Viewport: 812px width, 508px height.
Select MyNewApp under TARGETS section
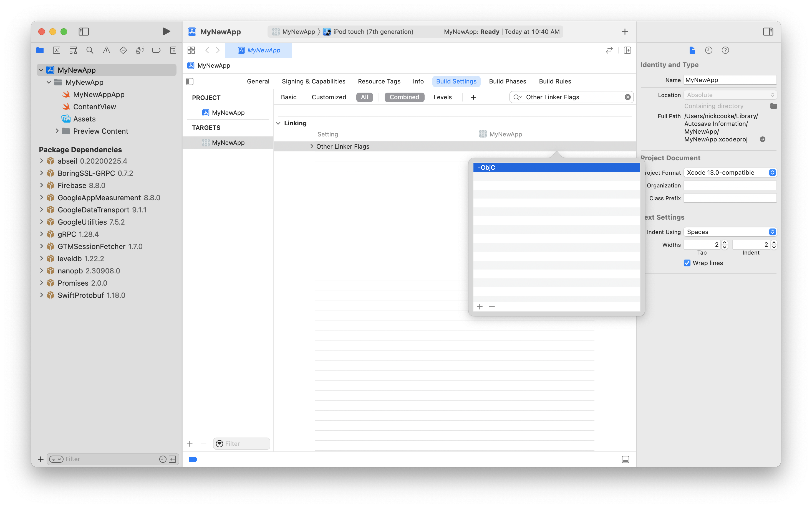[228, 142]
